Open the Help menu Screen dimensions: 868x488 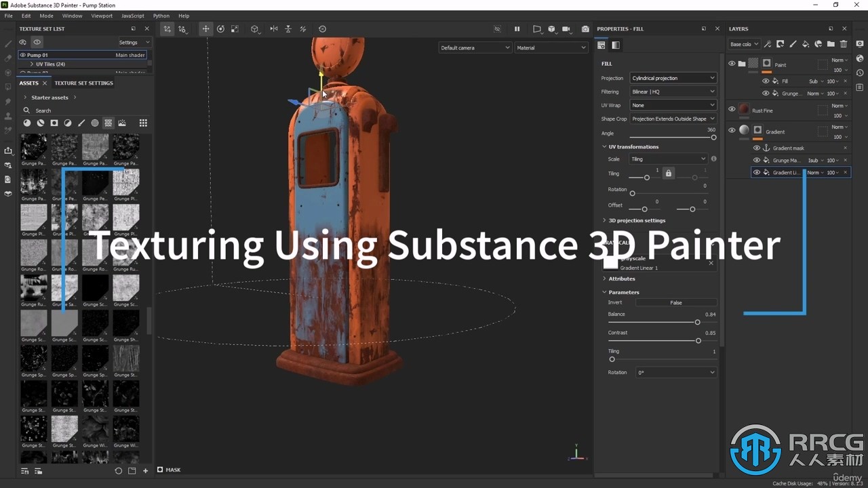click(184, 16)
